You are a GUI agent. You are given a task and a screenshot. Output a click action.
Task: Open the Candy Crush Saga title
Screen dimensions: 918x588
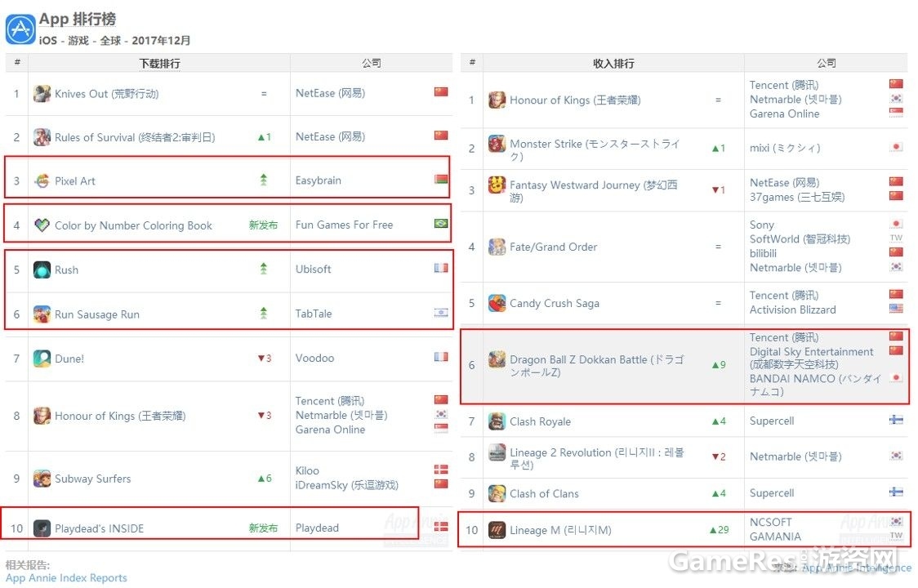(555, 303)
